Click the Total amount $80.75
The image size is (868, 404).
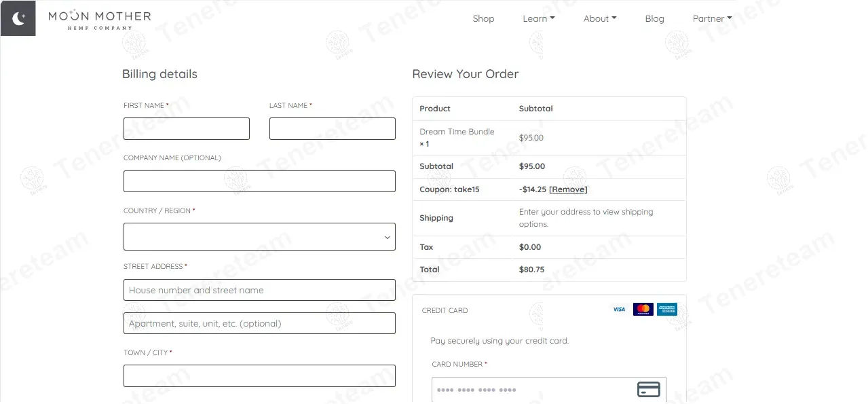click(531, 270)
